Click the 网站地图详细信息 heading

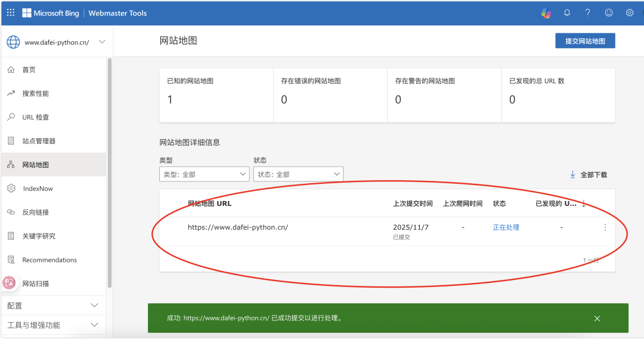[x=190, y=143]
